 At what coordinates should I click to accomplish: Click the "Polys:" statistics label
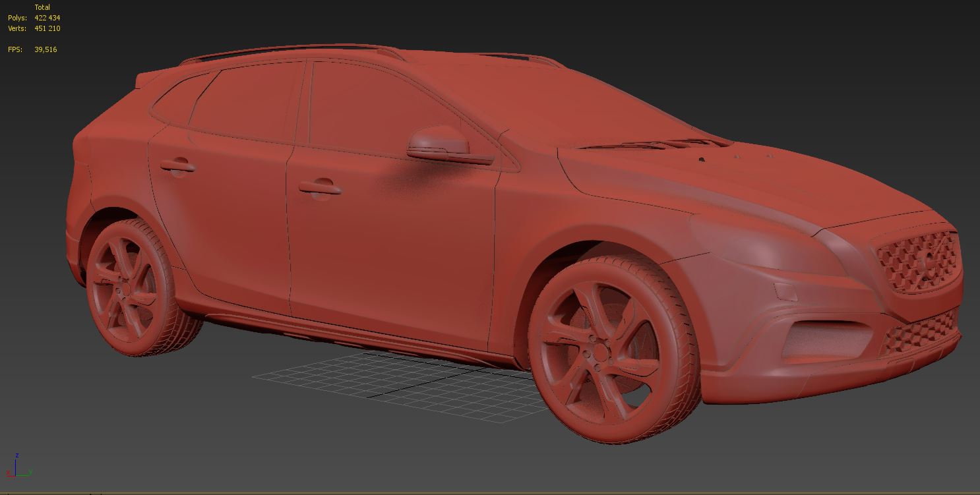[17, 18]
